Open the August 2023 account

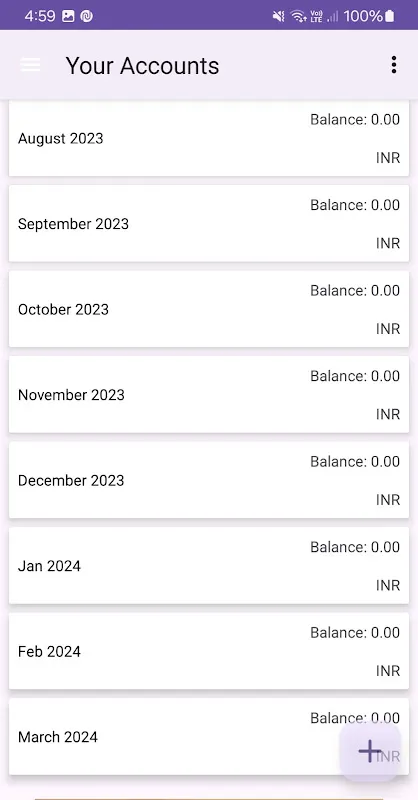[209, 138]
